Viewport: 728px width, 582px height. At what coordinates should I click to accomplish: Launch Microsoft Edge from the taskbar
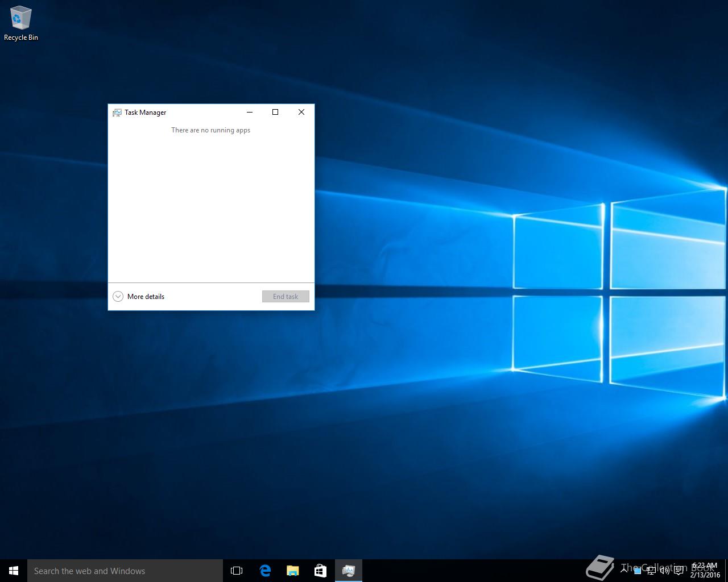(264, 571)
